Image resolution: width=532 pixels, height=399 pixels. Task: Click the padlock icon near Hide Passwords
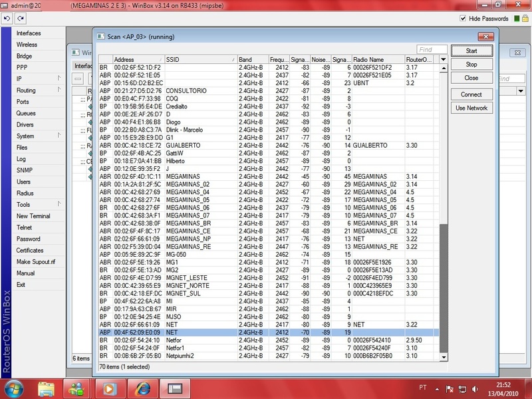525,19
